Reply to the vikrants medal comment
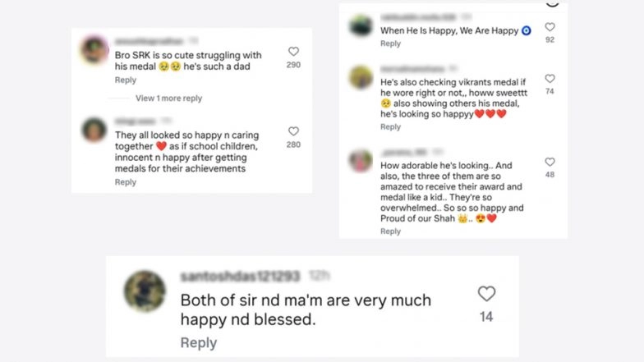This screenshot has height=362, width=644. tap(390, 127)
